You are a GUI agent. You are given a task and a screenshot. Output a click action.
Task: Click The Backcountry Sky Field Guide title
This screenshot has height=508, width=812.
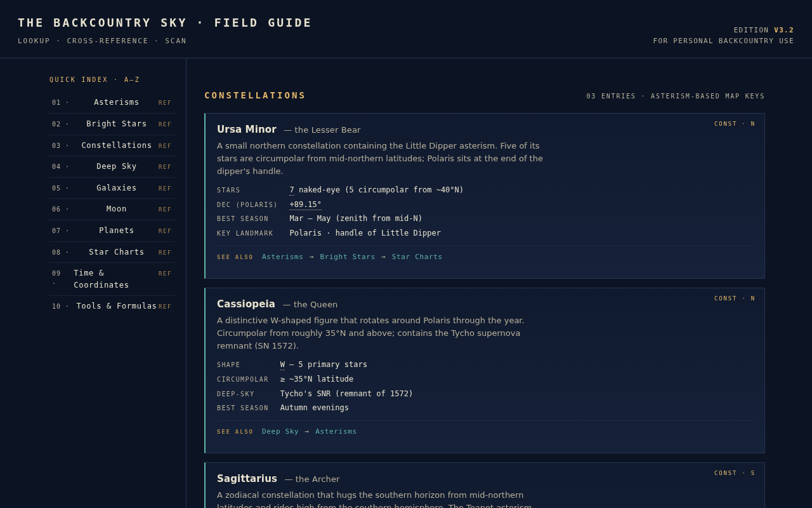165,23
